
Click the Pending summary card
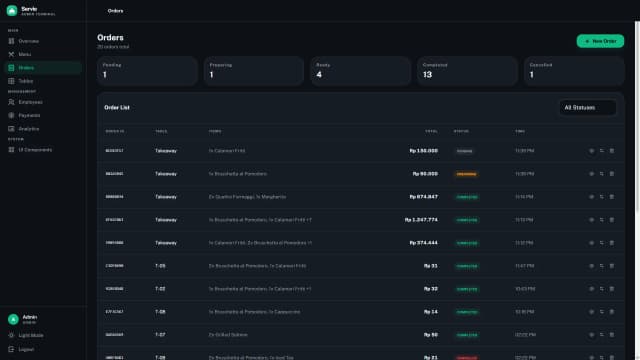[147, 71]
